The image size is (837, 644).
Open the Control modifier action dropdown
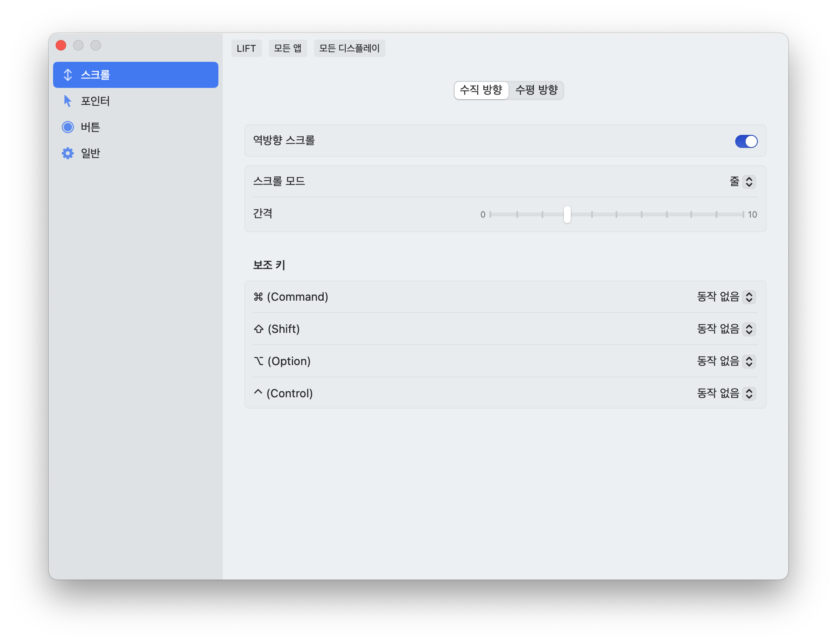pyautogui.click(x=726, y=393)
